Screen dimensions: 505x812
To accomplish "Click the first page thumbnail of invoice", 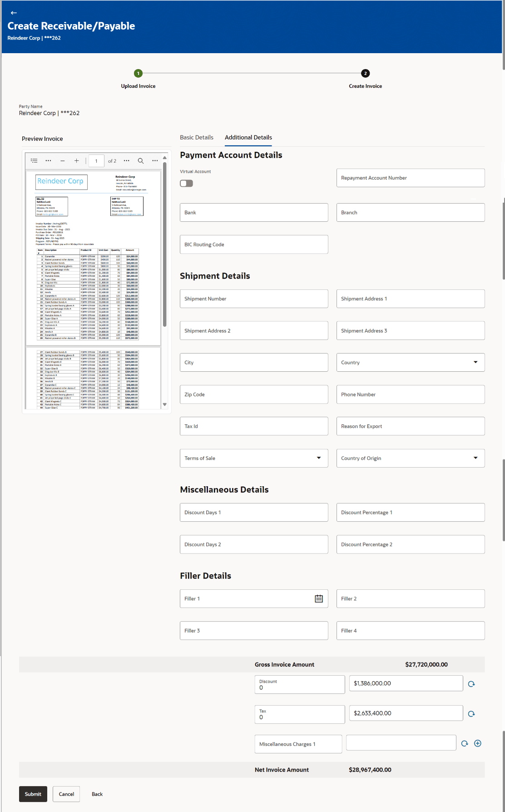I will (94, 258).
